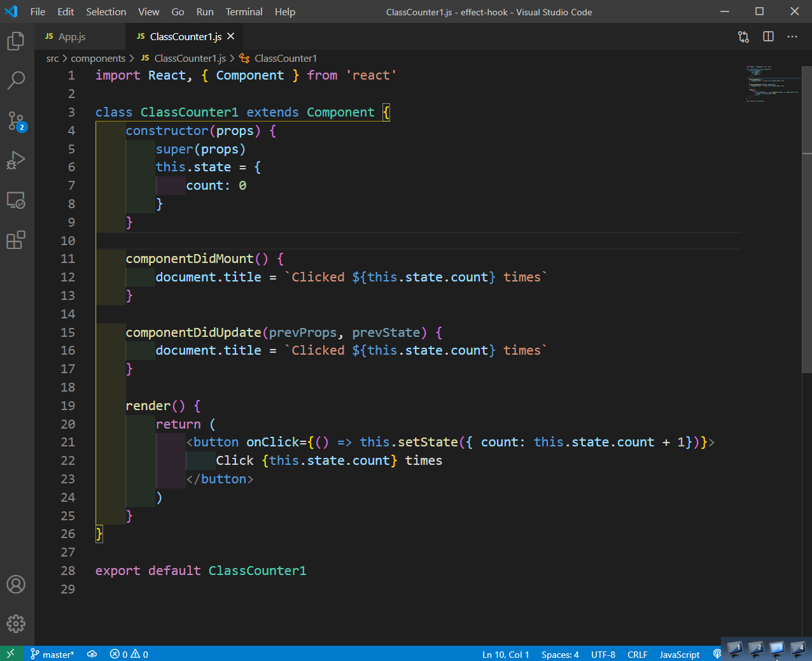Open the Terminal menu
This screenshot has height=661, width=812.
pos(244,11)
